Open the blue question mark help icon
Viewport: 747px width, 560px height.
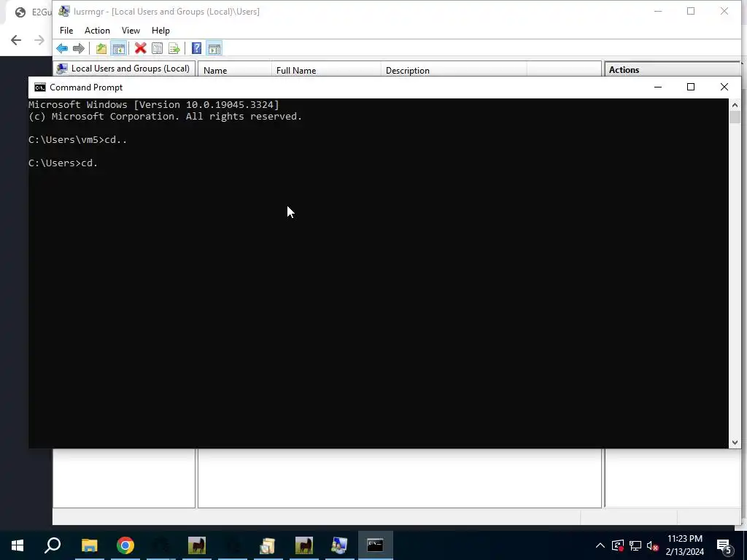tap(196, 48)
